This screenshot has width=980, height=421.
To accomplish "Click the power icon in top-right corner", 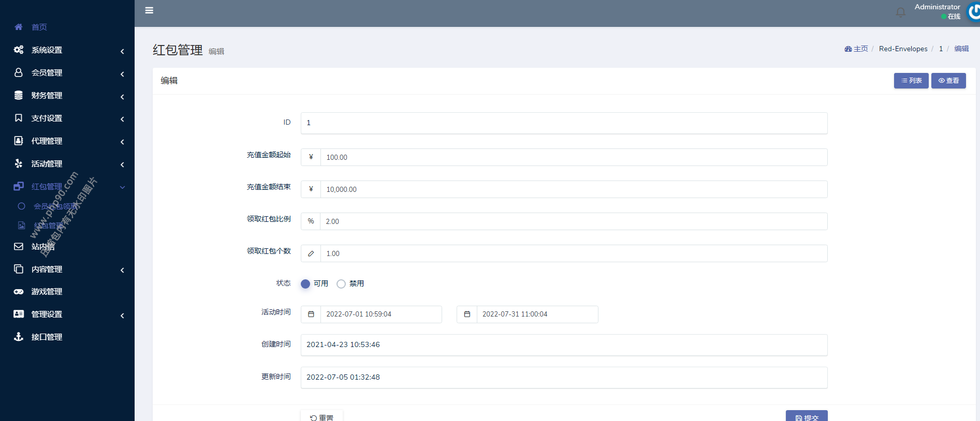I will [974, 11].
